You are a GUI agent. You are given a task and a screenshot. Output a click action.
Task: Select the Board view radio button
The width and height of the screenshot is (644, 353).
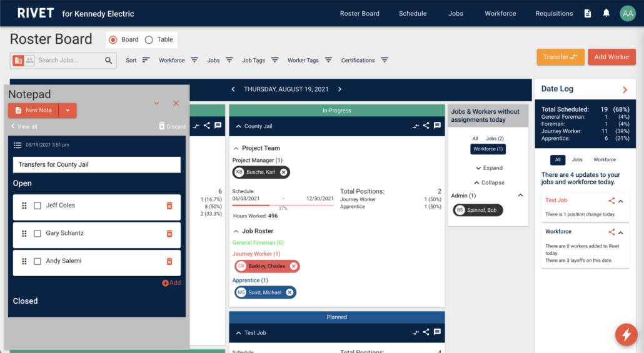[x=113, y=40]
